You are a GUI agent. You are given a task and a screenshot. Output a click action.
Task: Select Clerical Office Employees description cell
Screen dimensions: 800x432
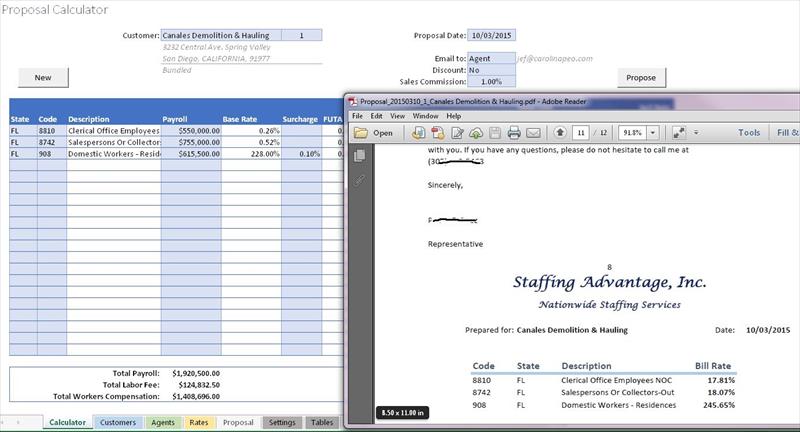click(x=114, y=131)
